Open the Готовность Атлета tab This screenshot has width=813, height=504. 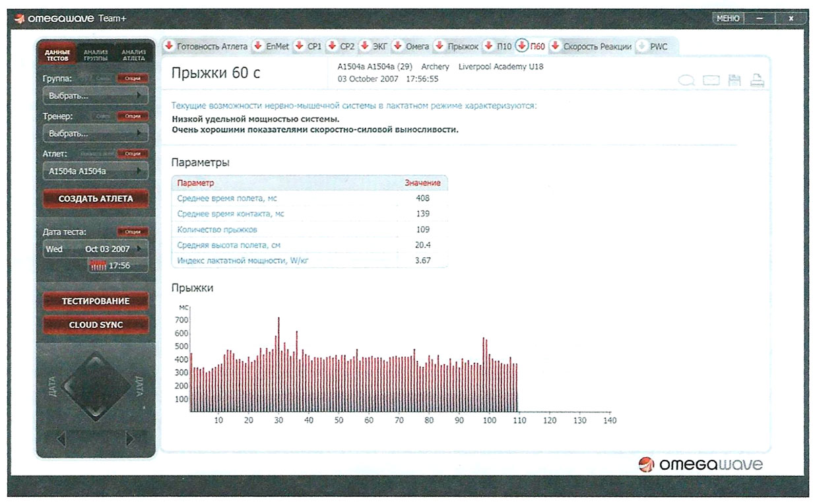211,46
